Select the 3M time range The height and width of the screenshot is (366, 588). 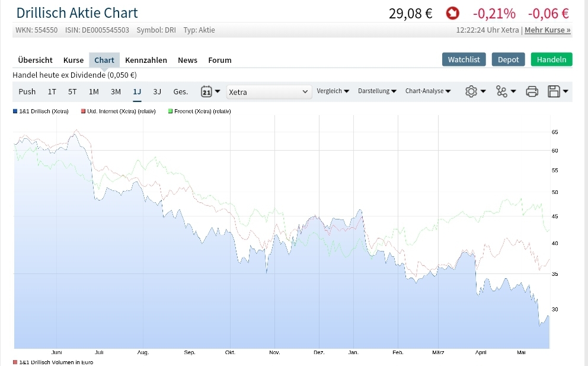(116, 91)
